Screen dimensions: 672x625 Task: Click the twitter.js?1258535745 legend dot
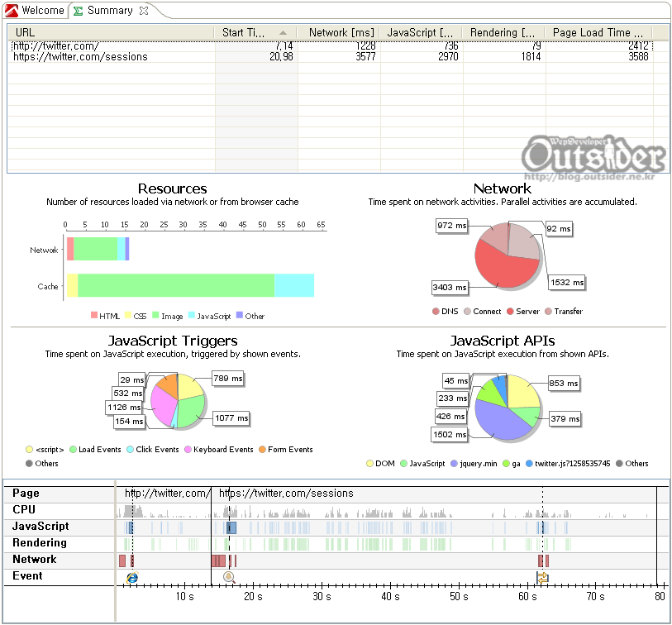coord(529,464)
